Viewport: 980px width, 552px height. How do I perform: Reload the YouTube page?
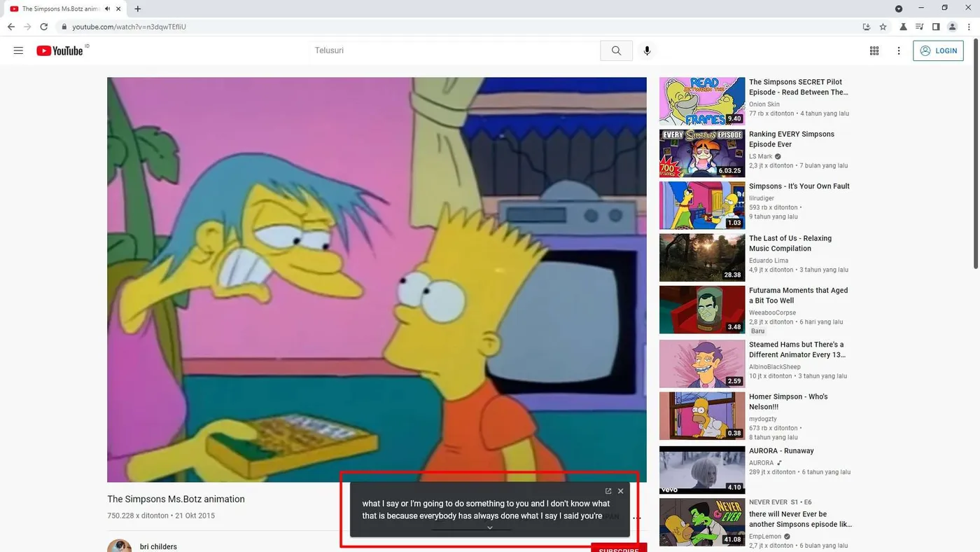pos(43,27)
